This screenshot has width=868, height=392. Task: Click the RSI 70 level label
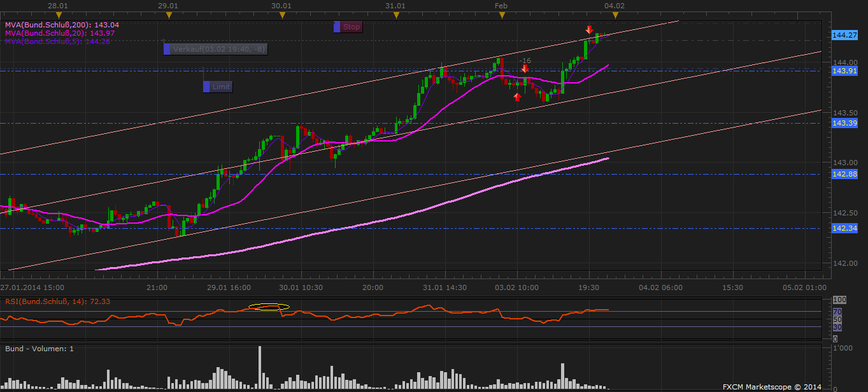click(x=837, y=312)
